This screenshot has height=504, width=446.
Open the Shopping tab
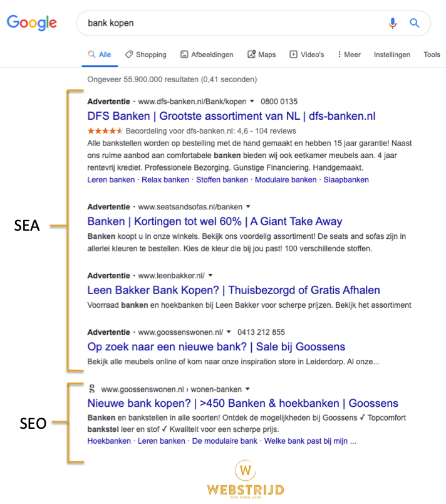coord(145,55)
